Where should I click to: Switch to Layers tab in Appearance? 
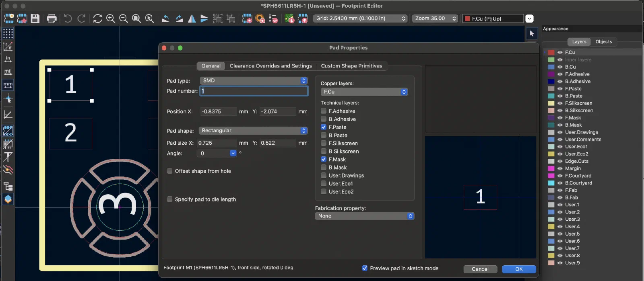coord(579,42)
